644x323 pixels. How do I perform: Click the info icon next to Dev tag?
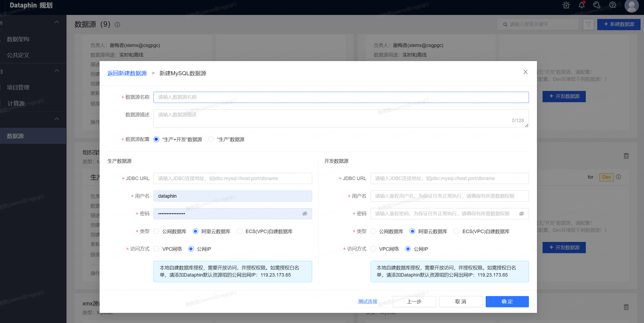coord(618,177)
